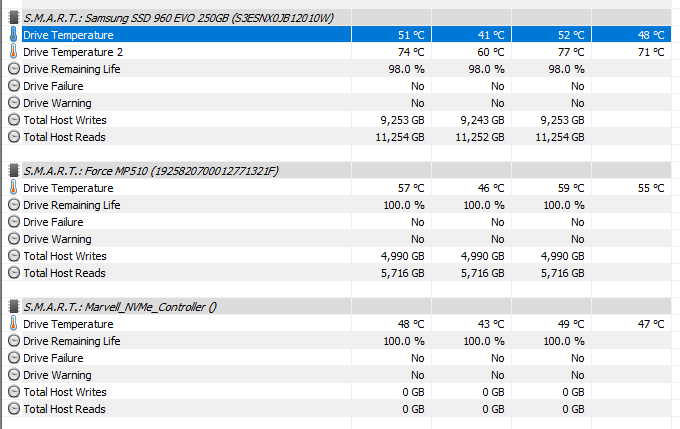This screenshot has width=680, height=429.
Task: Click the gauge icon of Marvell Total Host Reads
Action: click(14, 409)
